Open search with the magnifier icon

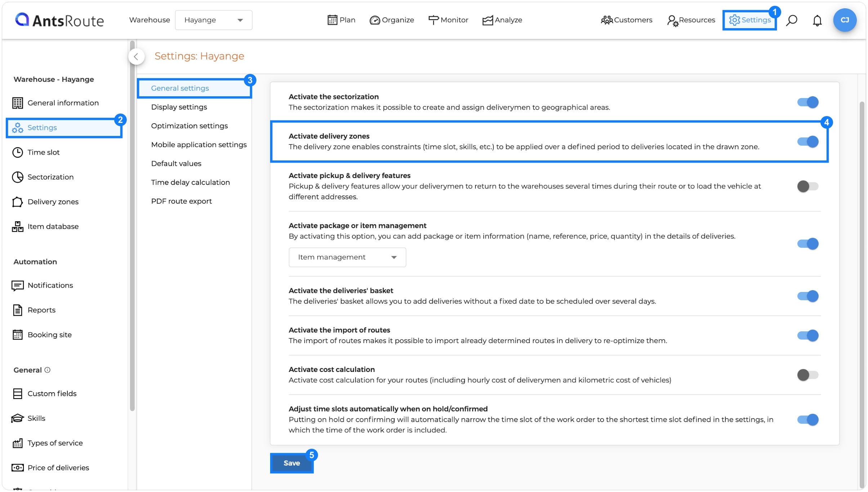[791, 20]
